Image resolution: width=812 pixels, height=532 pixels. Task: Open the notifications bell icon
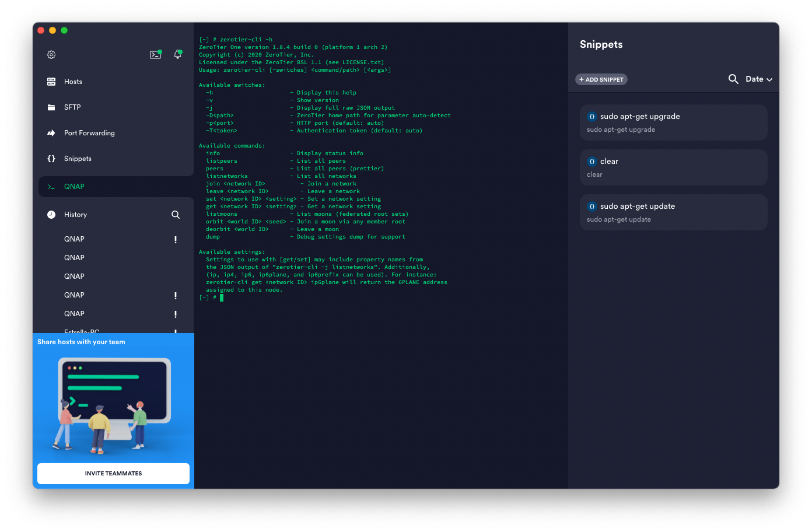pos(178,54)
